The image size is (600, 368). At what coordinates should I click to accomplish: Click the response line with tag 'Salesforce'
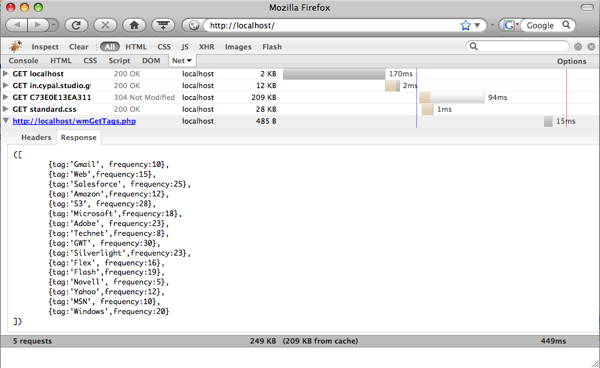coord(119,184)
